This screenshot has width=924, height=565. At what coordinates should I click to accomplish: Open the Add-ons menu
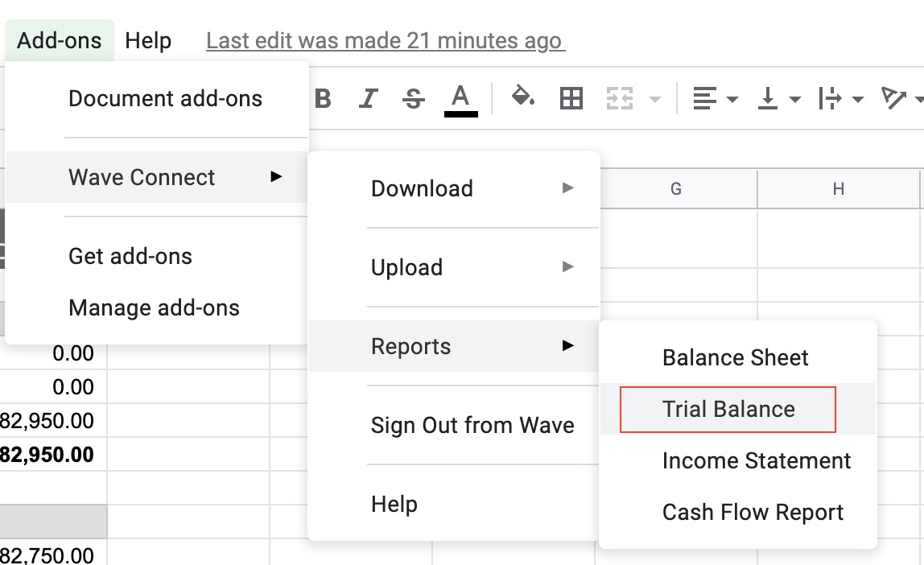[57, 39]
